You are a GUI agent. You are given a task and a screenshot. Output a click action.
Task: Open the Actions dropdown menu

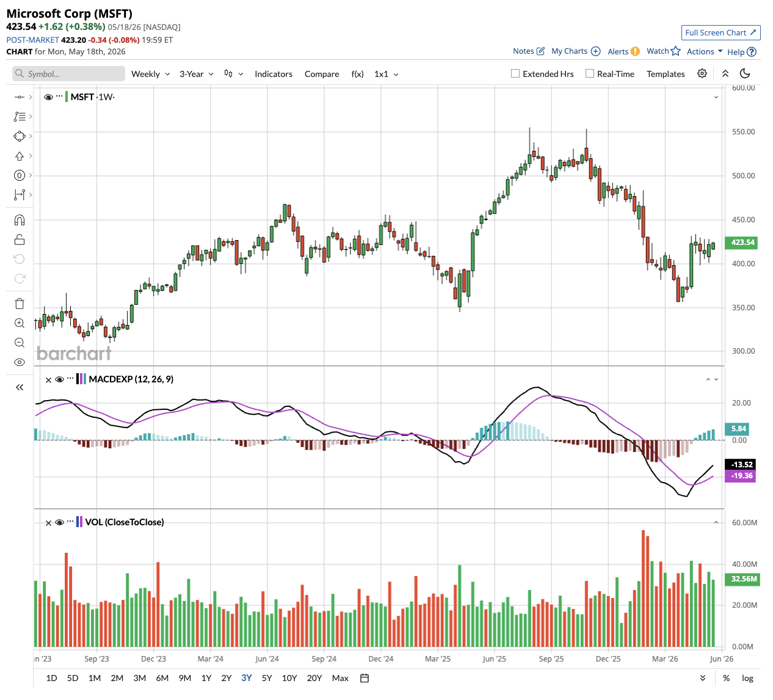point(705,51)
